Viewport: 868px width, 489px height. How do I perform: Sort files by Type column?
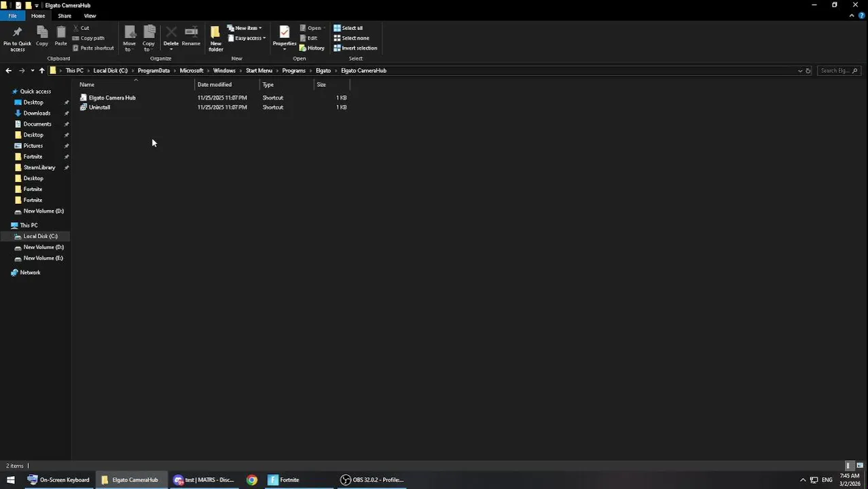287,85
